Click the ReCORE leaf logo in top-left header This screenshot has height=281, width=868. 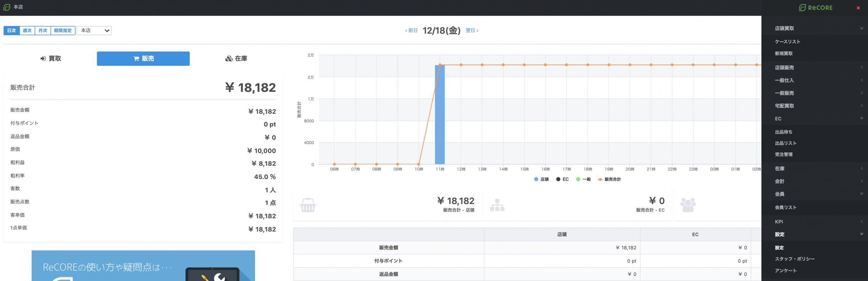pyautogui.click(x=6, y=7)
